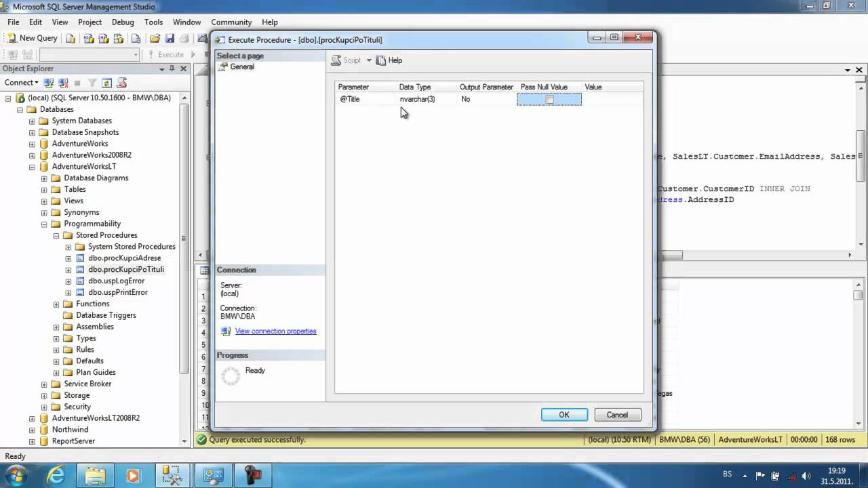The image size is (868, 488).
Task: Open the Script dropdown arrow
Action: pos(369,60)
